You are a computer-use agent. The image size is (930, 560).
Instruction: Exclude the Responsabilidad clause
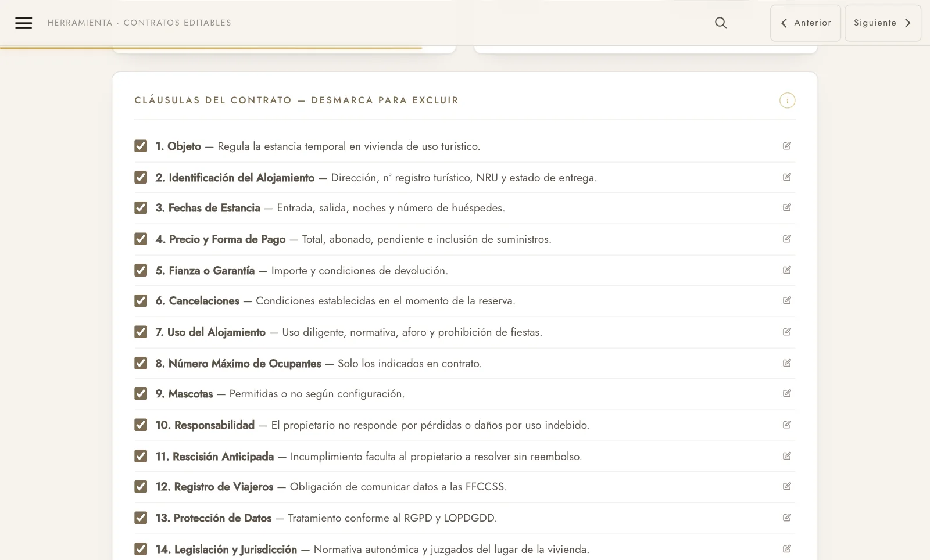point(141,425)
